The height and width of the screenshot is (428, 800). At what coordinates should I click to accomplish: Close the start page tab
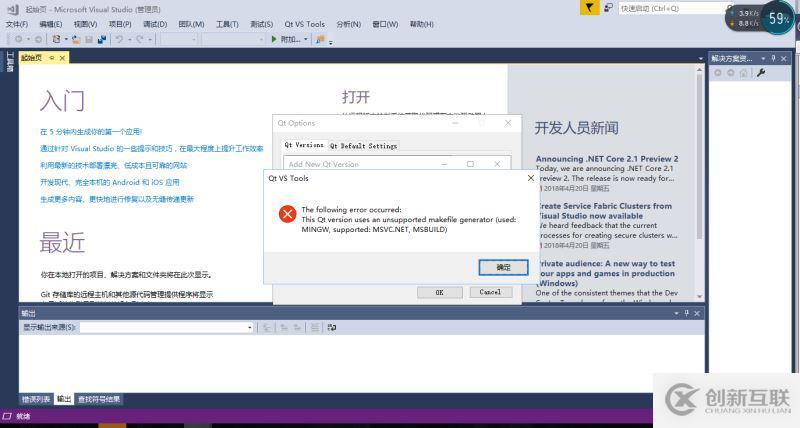tap(62, 58)
